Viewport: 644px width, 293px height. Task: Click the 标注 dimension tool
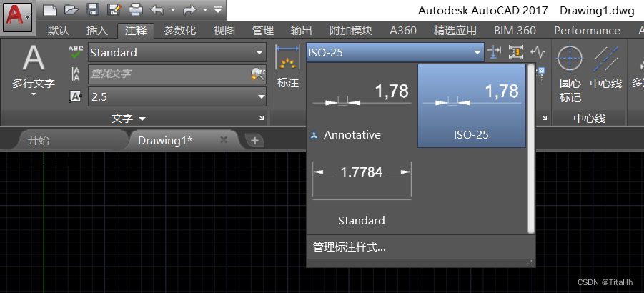coord(287,66)
